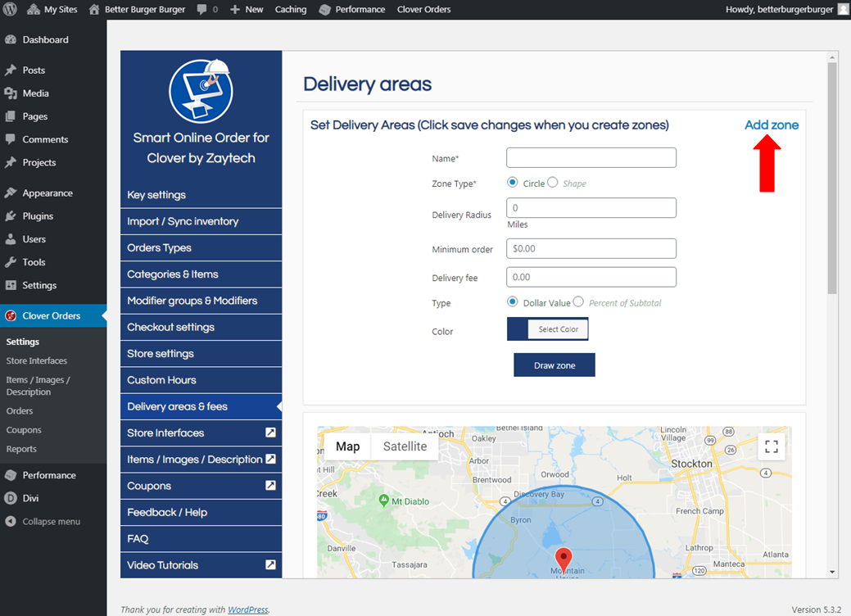Open Video Tutorials external link icon
The image size is (851, 616).
tap(270, 564)
